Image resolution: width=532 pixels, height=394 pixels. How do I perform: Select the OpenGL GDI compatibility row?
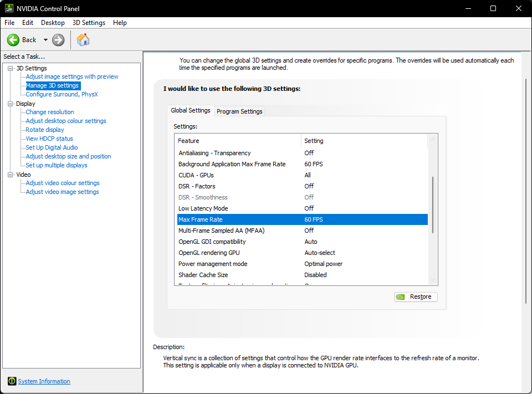pos(303,242)
